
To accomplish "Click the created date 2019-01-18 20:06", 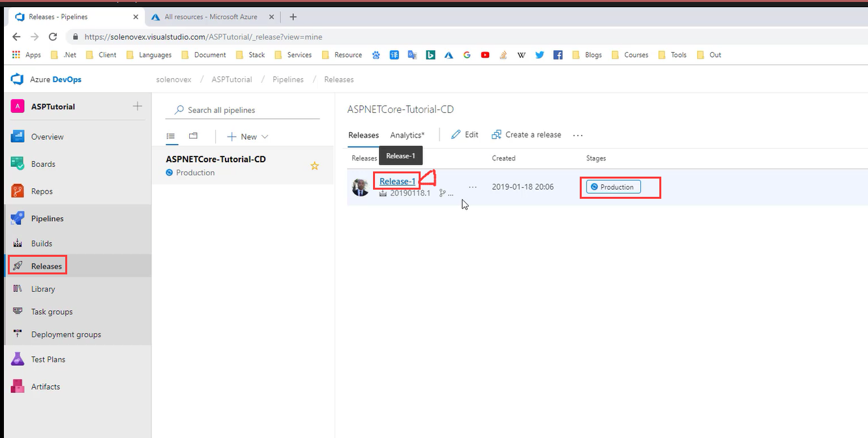I will point(522,187).
